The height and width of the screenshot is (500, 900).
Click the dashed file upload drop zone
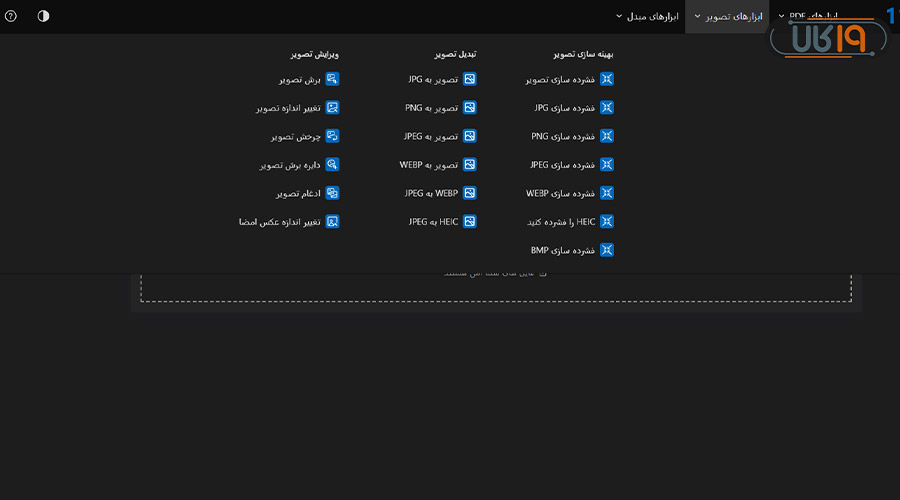[x=495, y=286]
